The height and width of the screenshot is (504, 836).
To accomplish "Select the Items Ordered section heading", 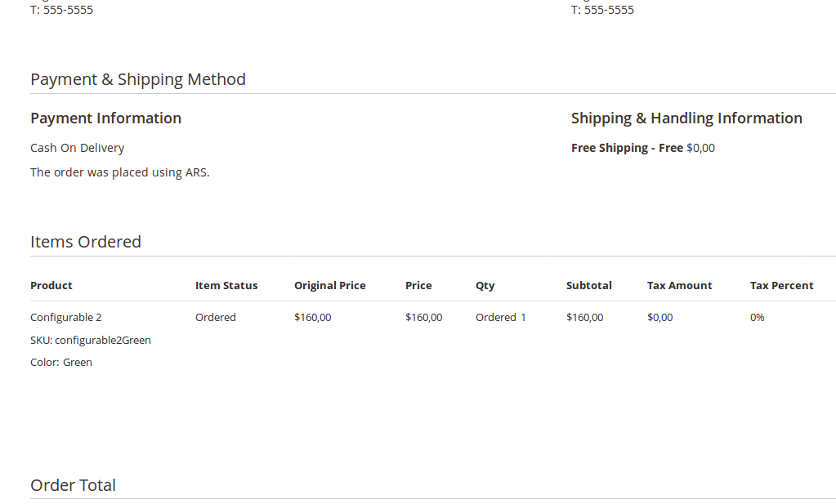I will 85,242.
